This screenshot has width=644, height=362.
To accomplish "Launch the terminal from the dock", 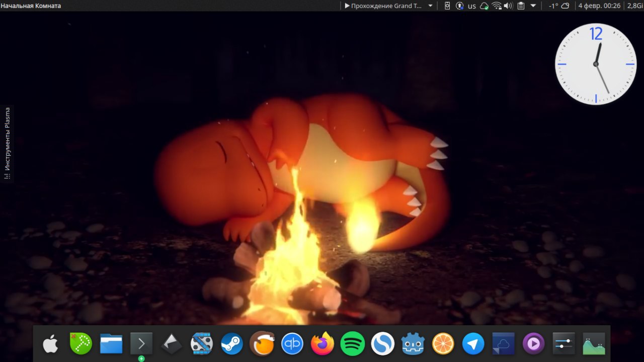I will (141, 344).
